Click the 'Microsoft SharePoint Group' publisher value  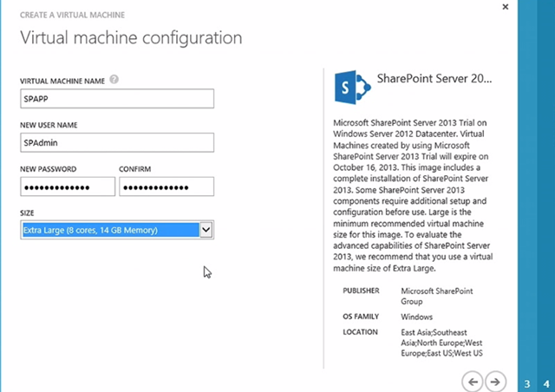(437, 296)
